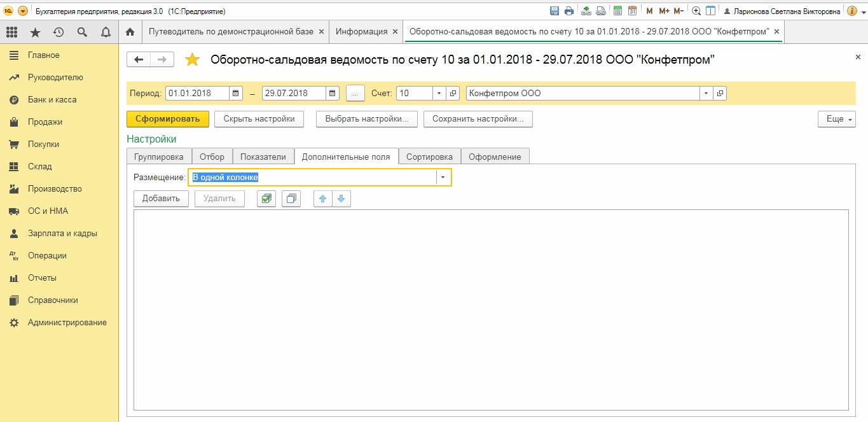Click the M+ memory add button
868x422 pixels.
(664, 11)
